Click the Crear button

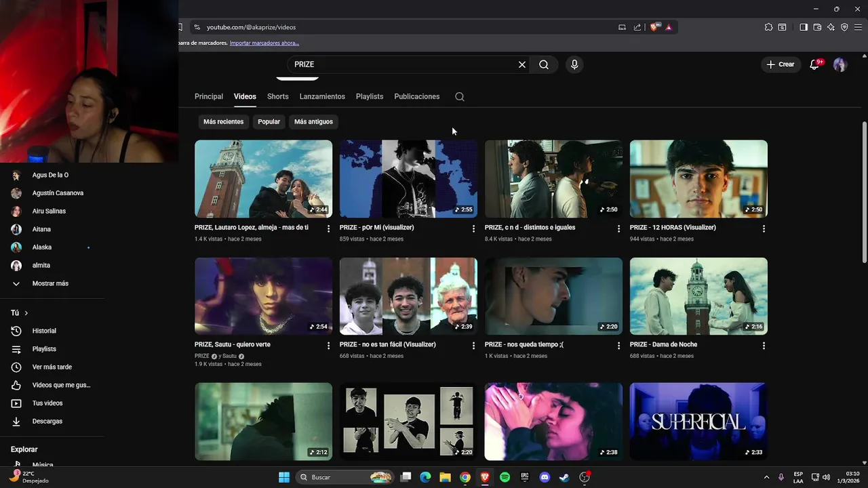(781, 64)
